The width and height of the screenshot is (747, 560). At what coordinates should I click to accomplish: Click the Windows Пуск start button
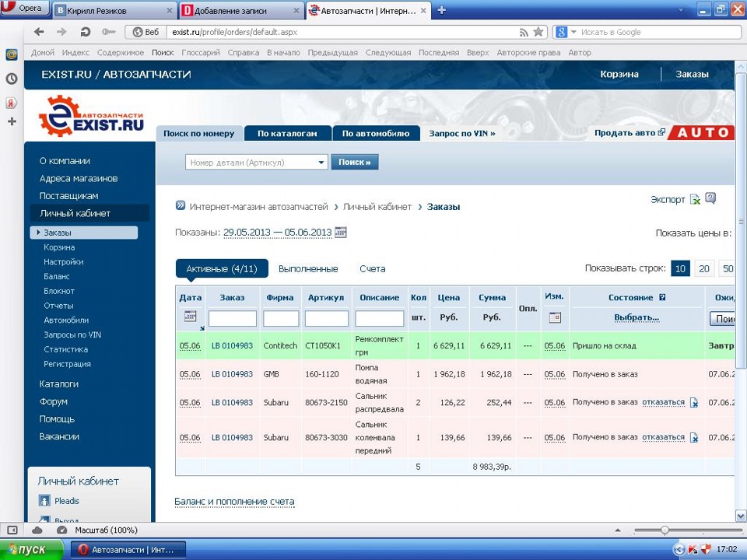(x=31, y=550)
